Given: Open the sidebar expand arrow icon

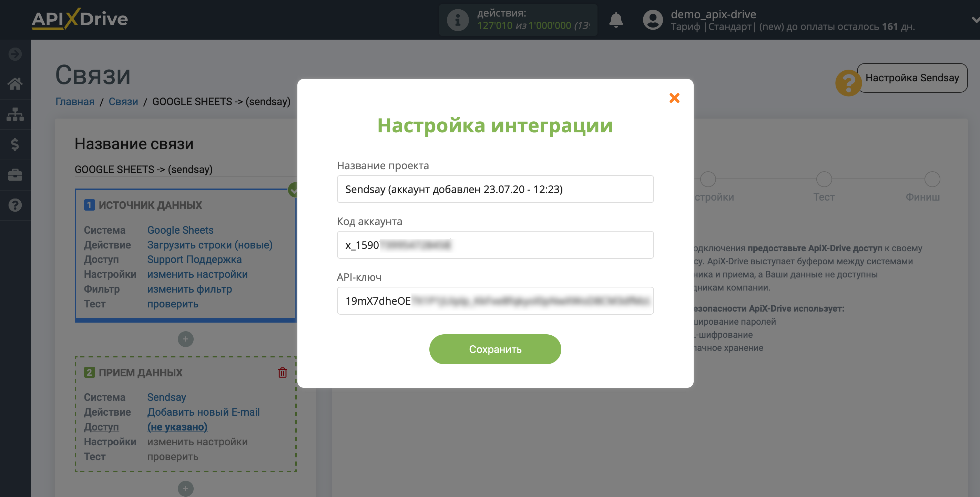Looking at the screenshot, I should (x=15, y=54).
